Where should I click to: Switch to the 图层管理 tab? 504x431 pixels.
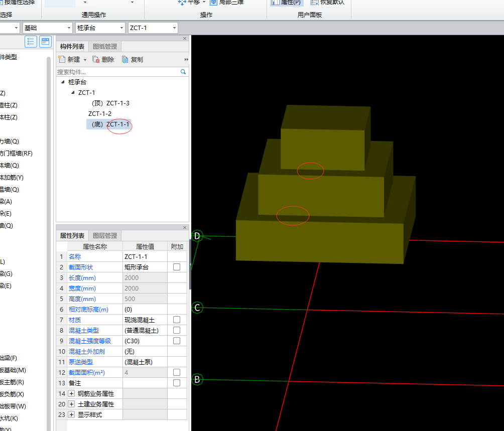[105, 236]
